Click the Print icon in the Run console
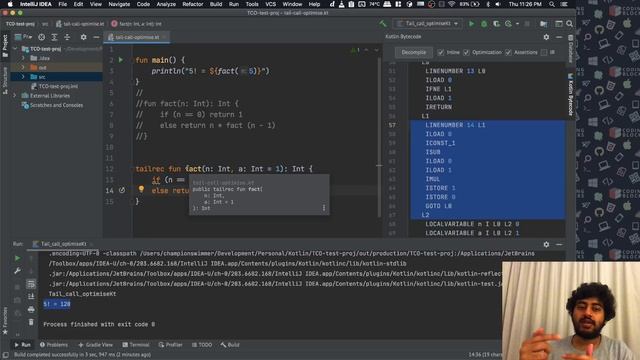Viewport: 640px width, 360px height. (x=31, y=310)
